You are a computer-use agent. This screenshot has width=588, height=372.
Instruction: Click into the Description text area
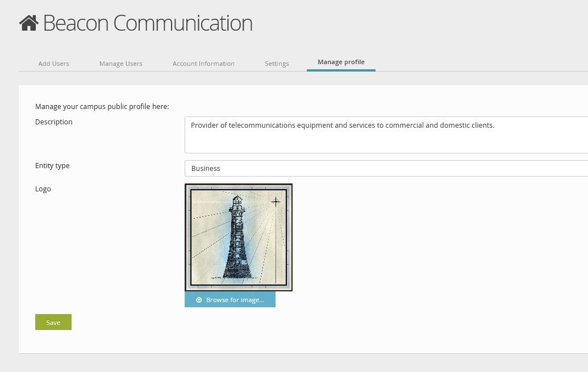386,135
